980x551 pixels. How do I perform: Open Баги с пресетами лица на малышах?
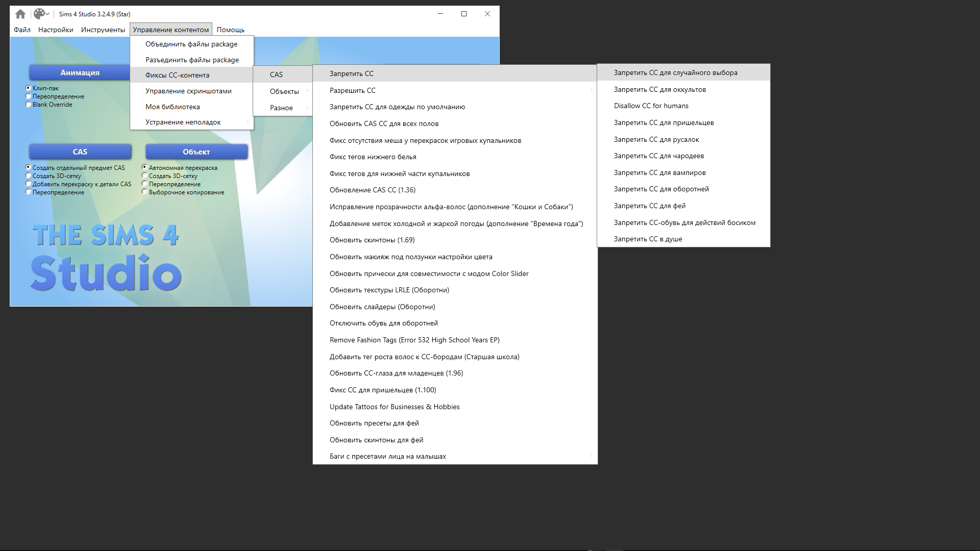click(x=387, y=456)
